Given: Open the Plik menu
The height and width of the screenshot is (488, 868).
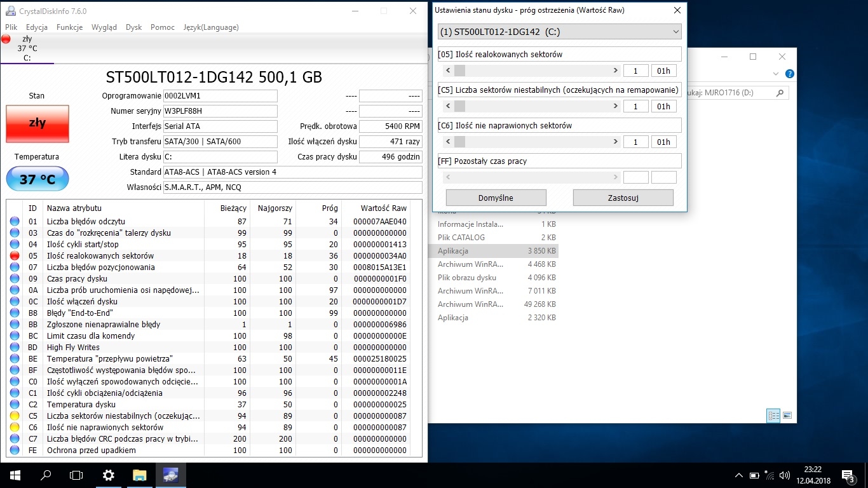Looking at the screenshot, I should pyautogui.click(x=11, y=27).
